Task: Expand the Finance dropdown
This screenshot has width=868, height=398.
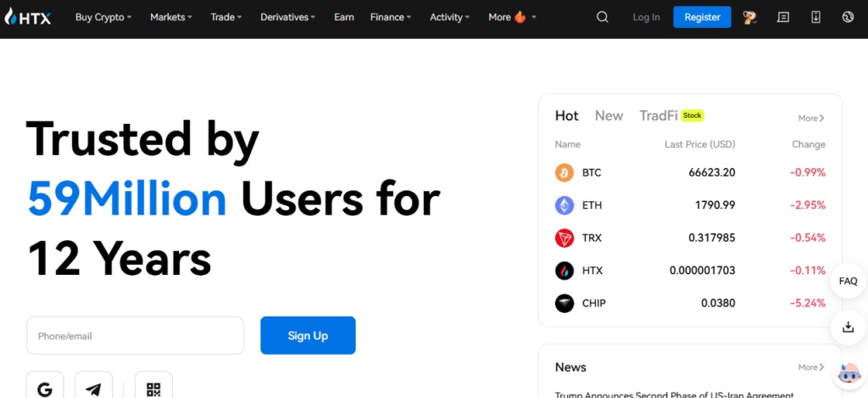Action: click(391, 17)
